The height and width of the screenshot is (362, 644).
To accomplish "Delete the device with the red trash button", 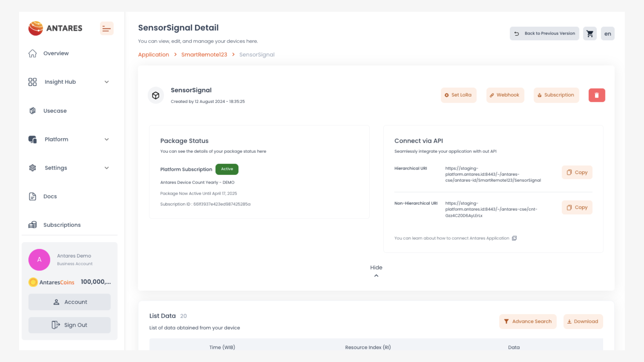I will coord(597,95).
